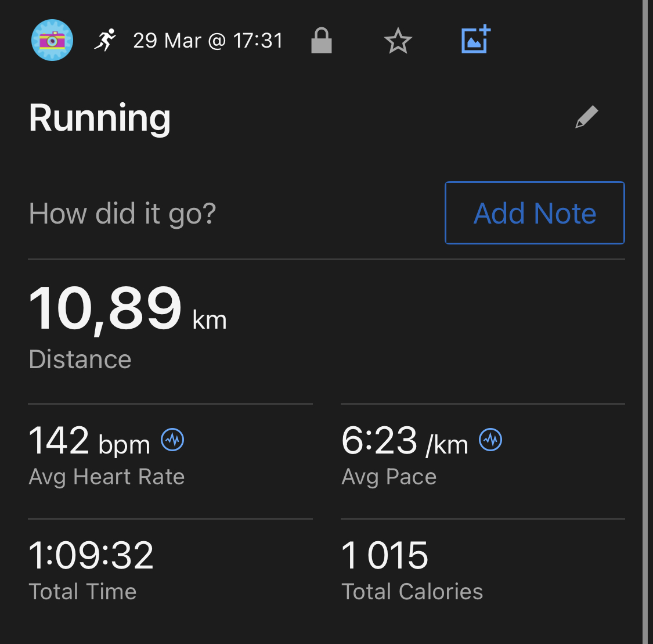653x644 pixels.
Task: Click the Avg Heart Rate label
Action: coord(107,477)
